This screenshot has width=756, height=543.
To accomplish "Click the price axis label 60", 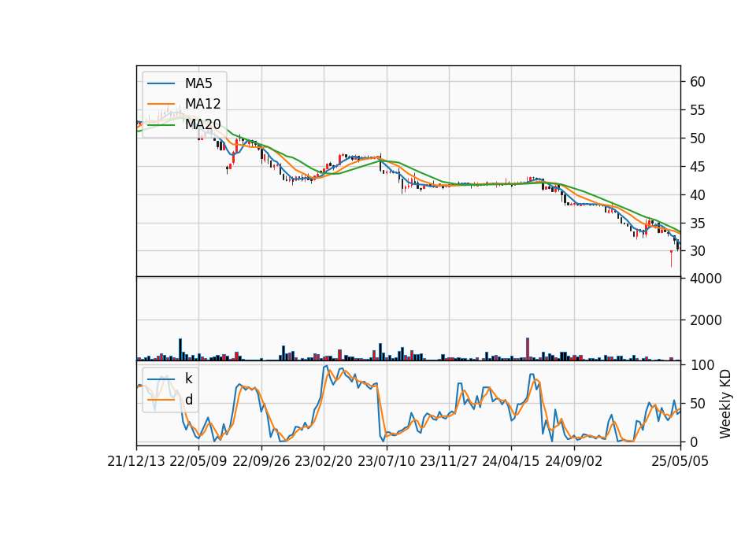I will point(698,82).
